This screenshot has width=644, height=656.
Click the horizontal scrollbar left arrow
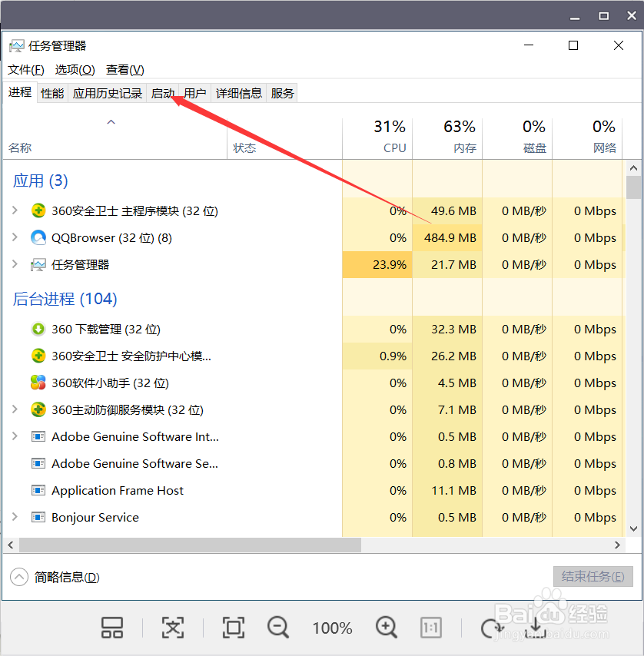coord(11,545)
